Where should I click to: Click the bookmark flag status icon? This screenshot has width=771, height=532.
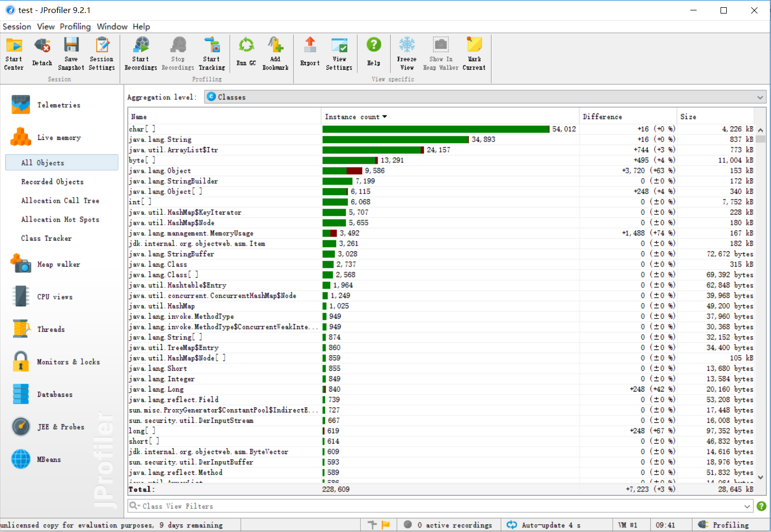tap(385, 525)
